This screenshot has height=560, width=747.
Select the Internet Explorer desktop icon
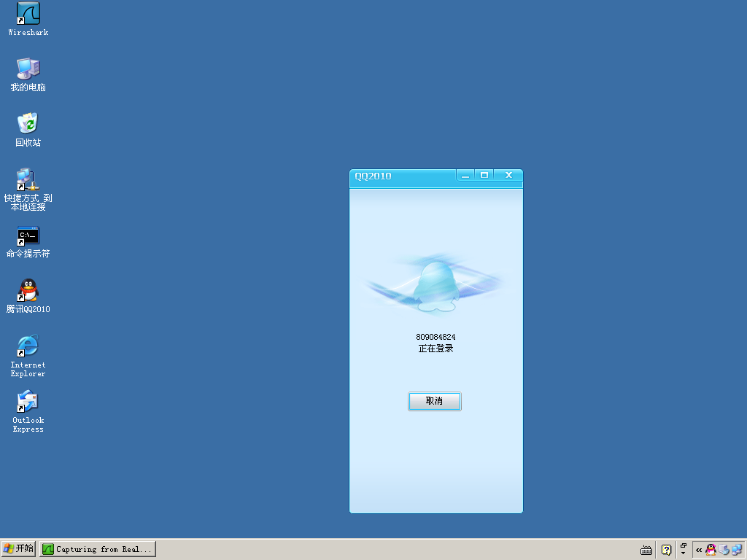(28, 356)
